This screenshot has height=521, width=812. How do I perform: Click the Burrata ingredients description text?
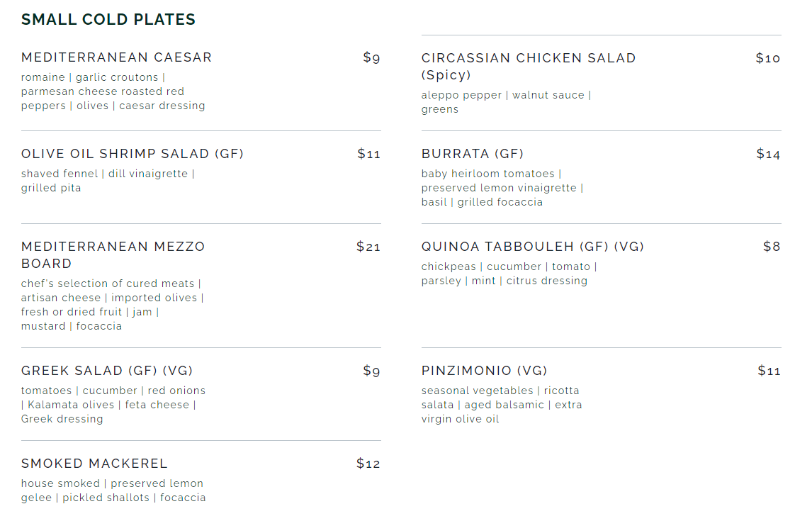(x=502, y=188)
